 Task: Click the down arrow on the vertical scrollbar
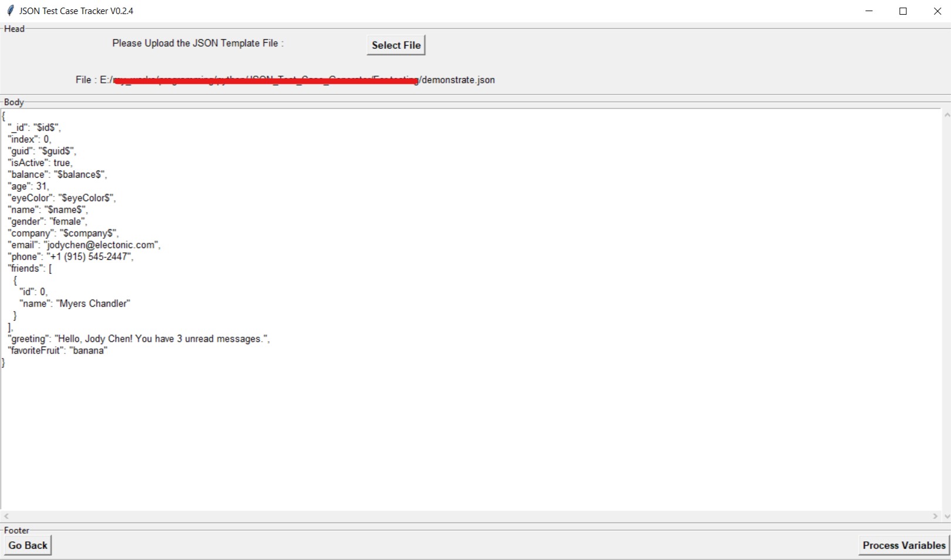click(x=946, y=515)
